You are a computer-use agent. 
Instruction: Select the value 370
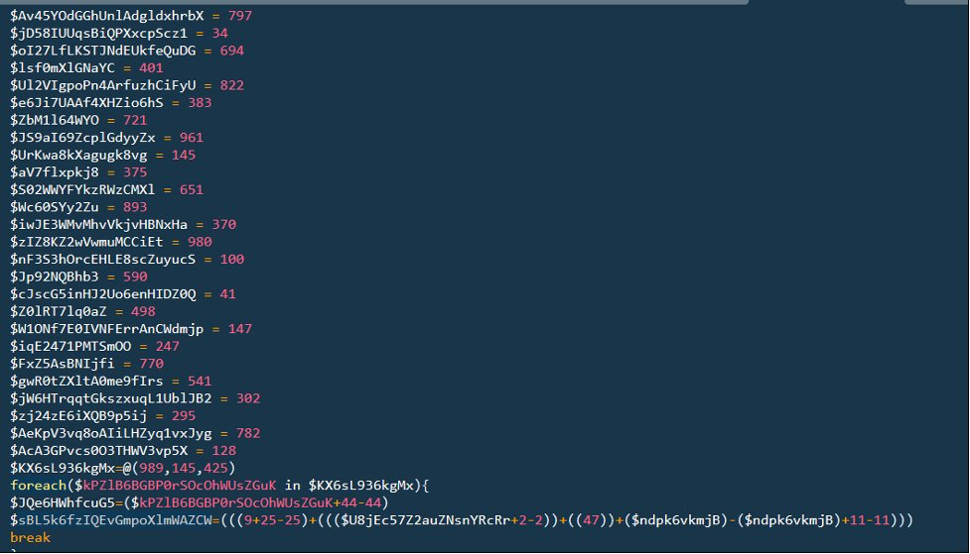224,224
